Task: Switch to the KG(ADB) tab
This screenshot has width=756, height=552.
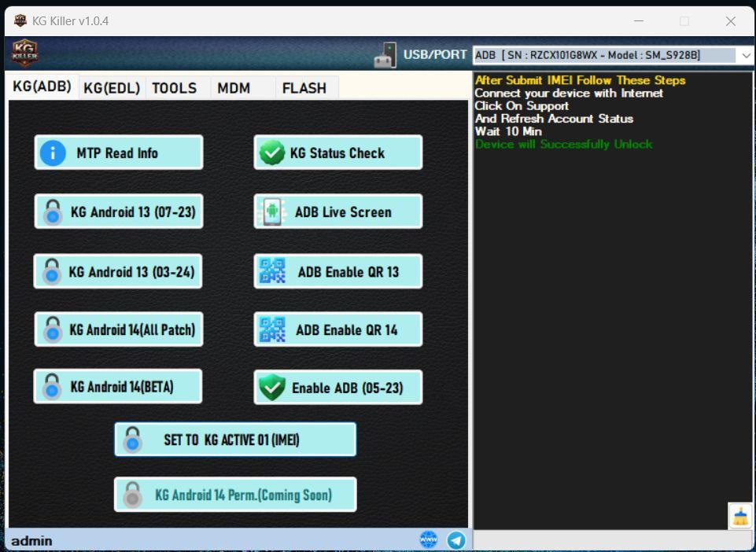Action: click(x=42, y=86)
